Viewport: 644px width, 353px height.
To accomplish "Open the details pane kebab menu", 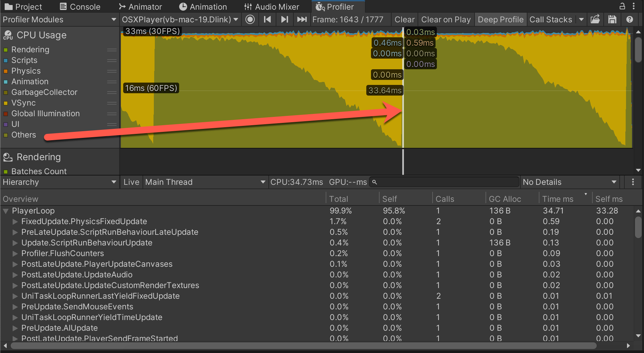I will (633, 182).
